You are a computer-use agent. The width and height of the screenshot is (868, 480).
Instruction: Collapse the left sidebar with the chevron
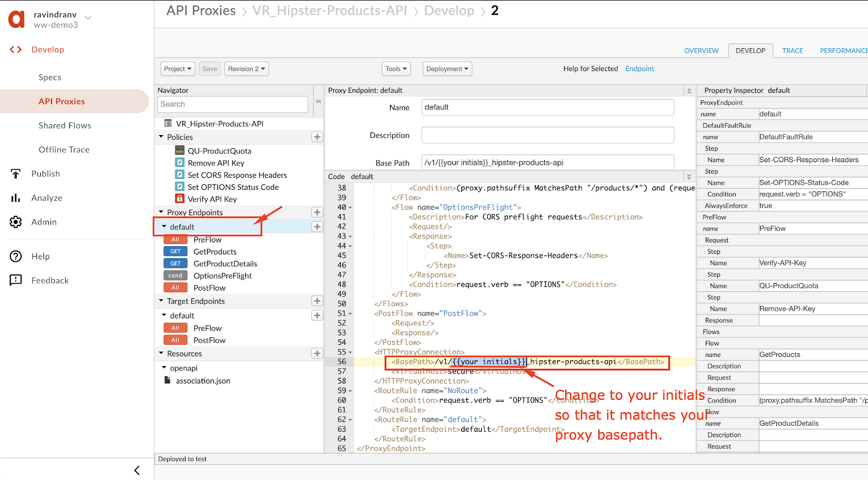tap(137, 470)
